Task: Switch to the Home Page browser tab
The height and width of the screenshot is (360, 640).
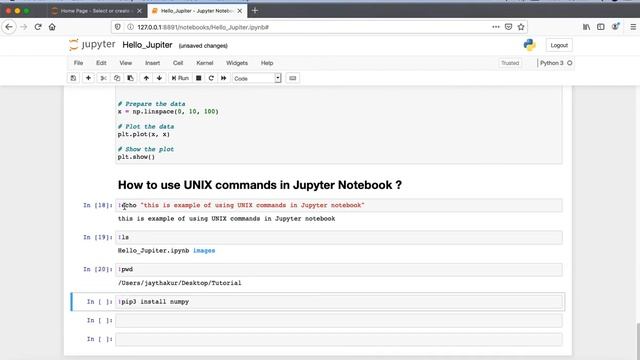Action: pos(95,11)
